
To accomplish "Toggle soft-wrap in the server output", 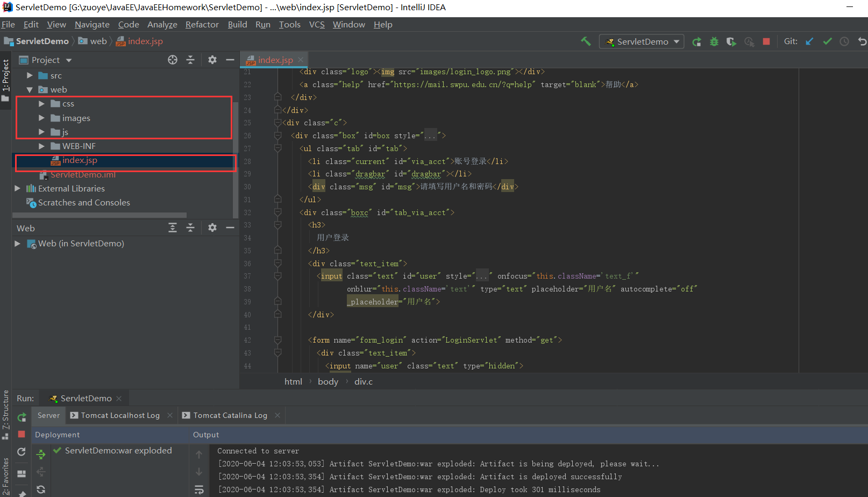I will click(x=199, y=489).
